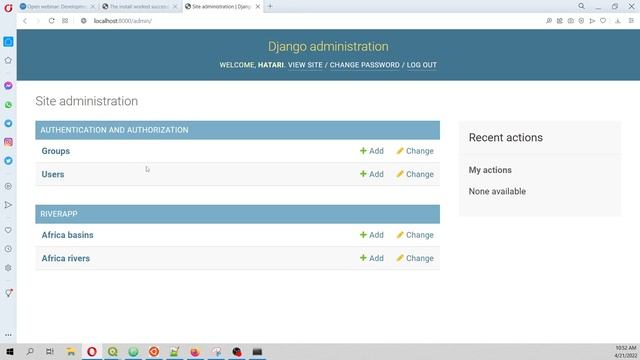Open the Change Password link
This screenshot has height=360, width=640.
(x=364, y=65)
